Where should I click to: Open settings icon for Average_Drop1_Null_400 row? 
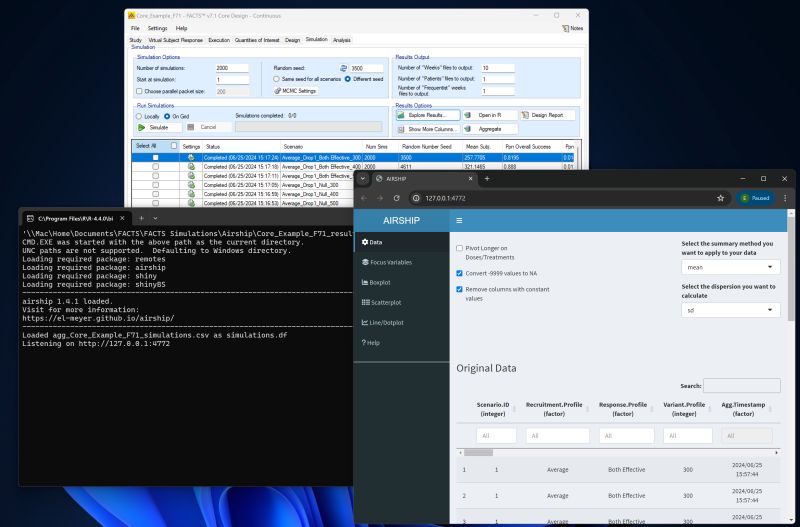(191, 194)
